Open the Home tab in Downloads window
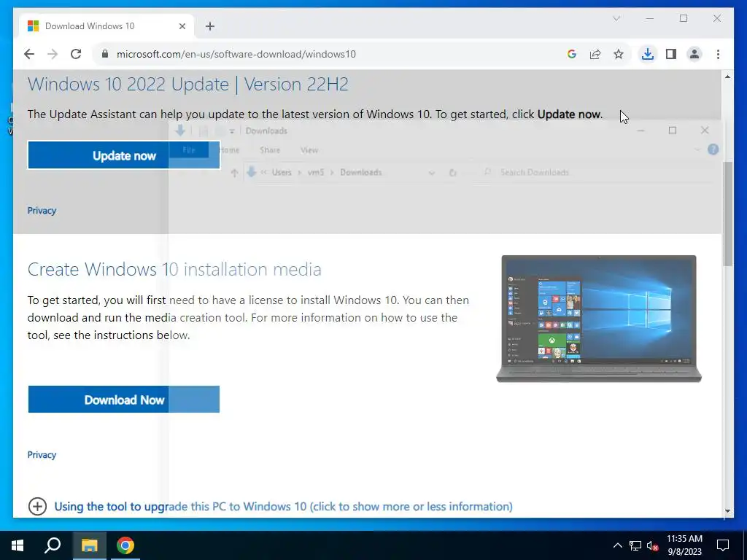The height and width of the screenshot is (560, 747). pyautogui.click(x=228, y=150)
